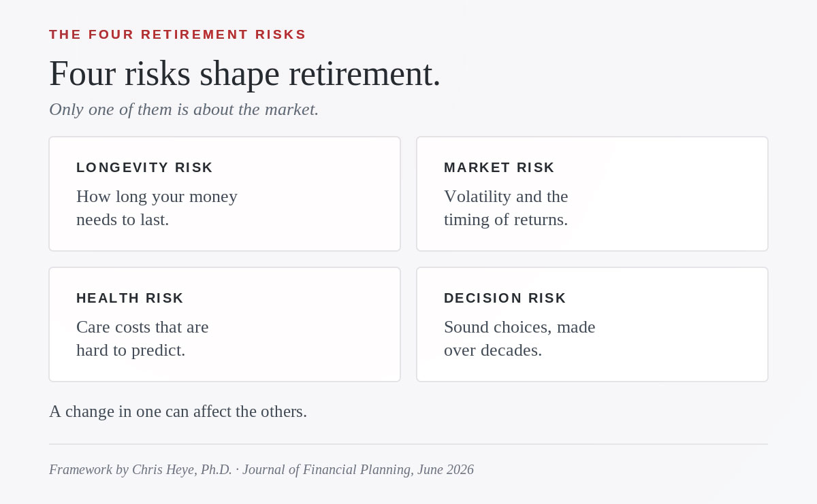
Task: Click the horizontal divider line above the footer
Action: point(408,444)
